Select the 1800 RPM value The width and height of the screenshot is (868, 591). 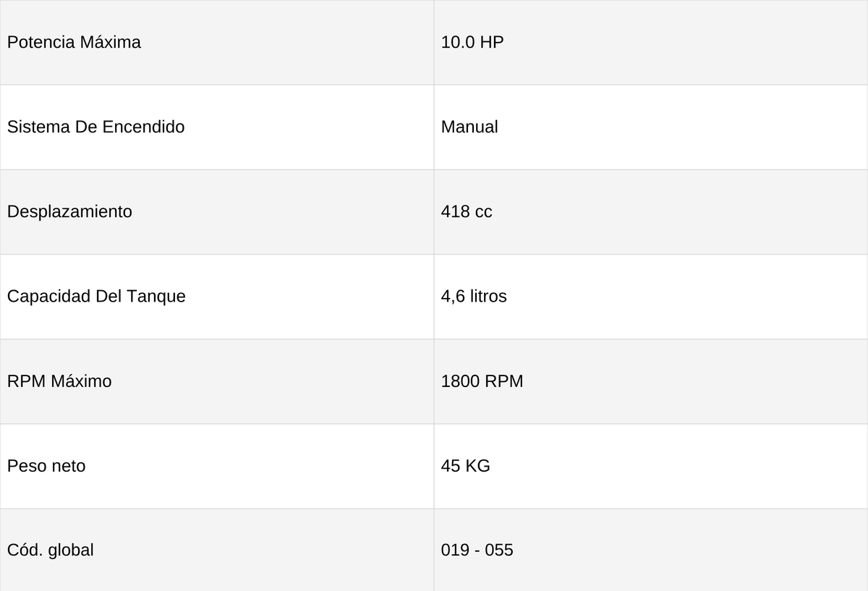click(x=482, y=381)
